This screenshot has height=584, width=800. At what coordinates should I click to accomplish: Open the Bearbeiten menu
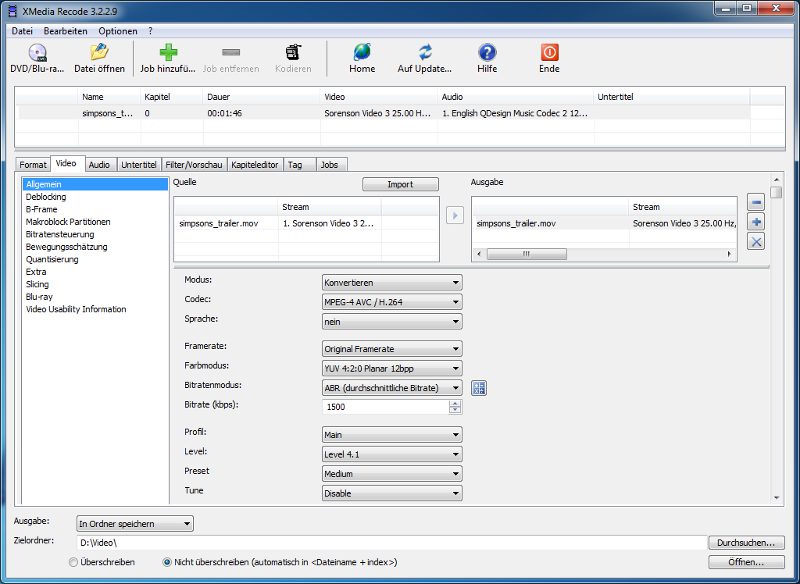pyautogui.click(x=65, y=31)
